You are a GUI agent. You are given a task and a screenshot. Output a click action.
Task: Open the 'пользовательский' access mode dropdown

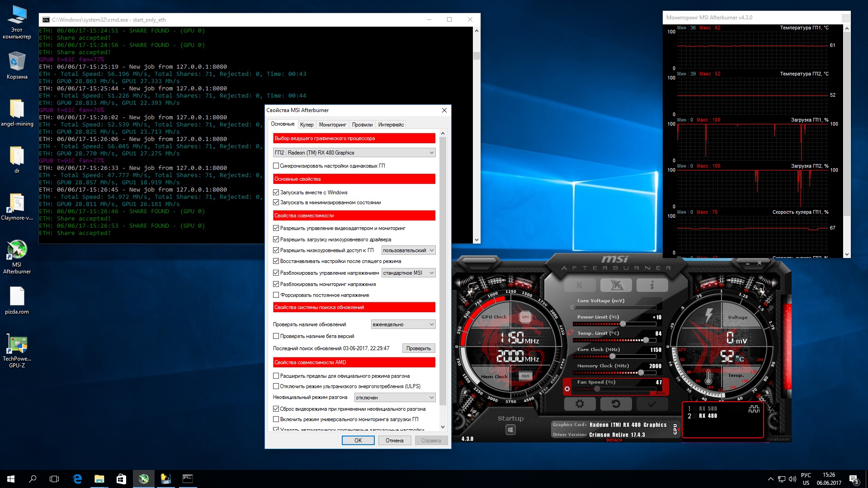(x=408, y=250)
